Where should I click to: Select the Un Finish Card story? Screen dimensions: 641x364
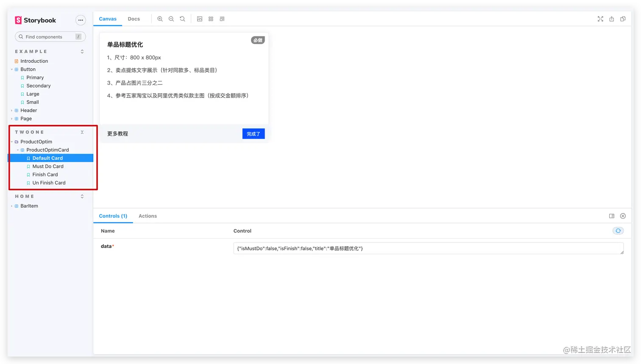(x=49, y=183)
